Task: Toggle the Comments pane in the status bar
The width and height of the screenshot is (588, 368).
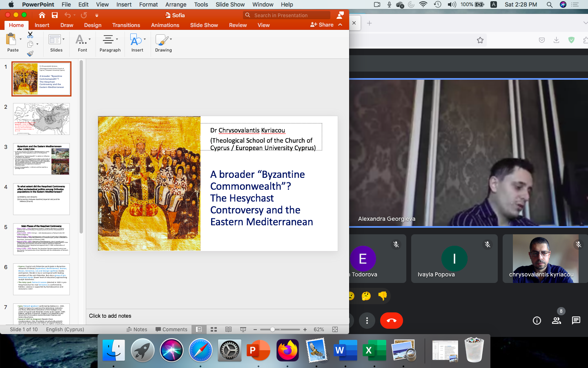Action: 171,329
